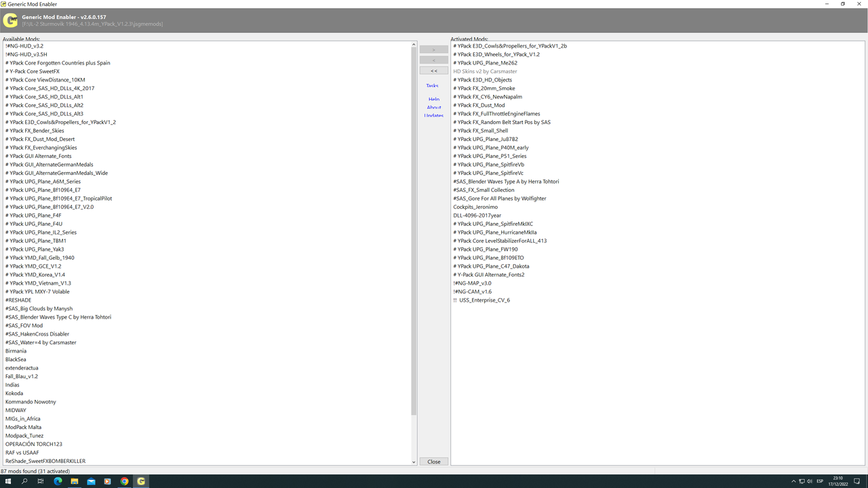Select YPack Core Forgotten Countries plus Spain
The image size is (868, 488).
58,63
